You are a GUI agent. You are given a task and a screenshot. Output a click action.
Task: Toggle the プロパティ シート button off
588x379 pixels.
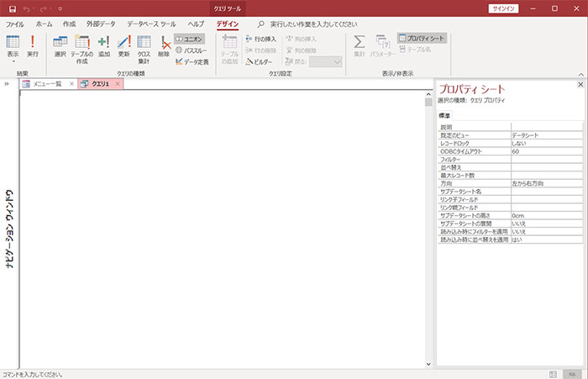coord(422,39)
